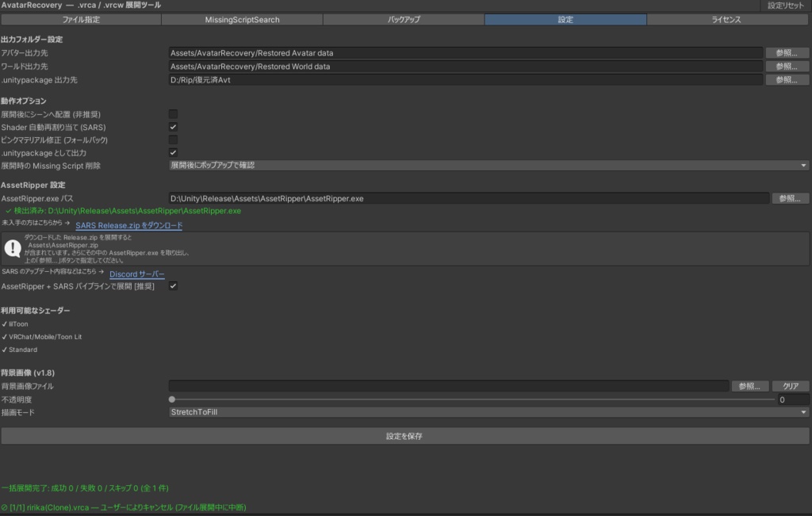Enable 展開後にシーンへ配置 checkbox

tap(173, 114)
